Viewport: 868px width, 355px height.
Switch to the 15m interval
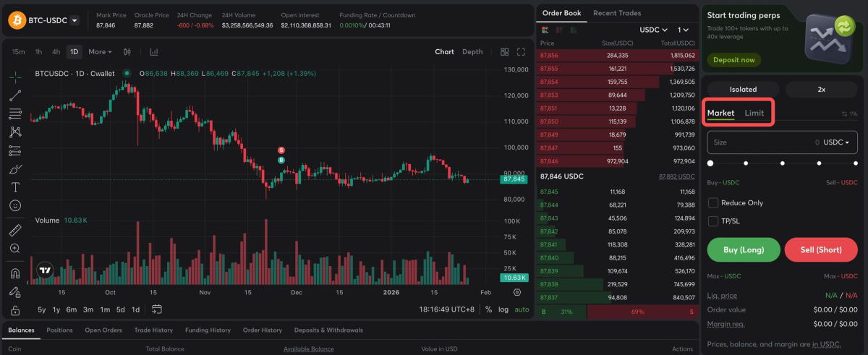coord(19,52)
